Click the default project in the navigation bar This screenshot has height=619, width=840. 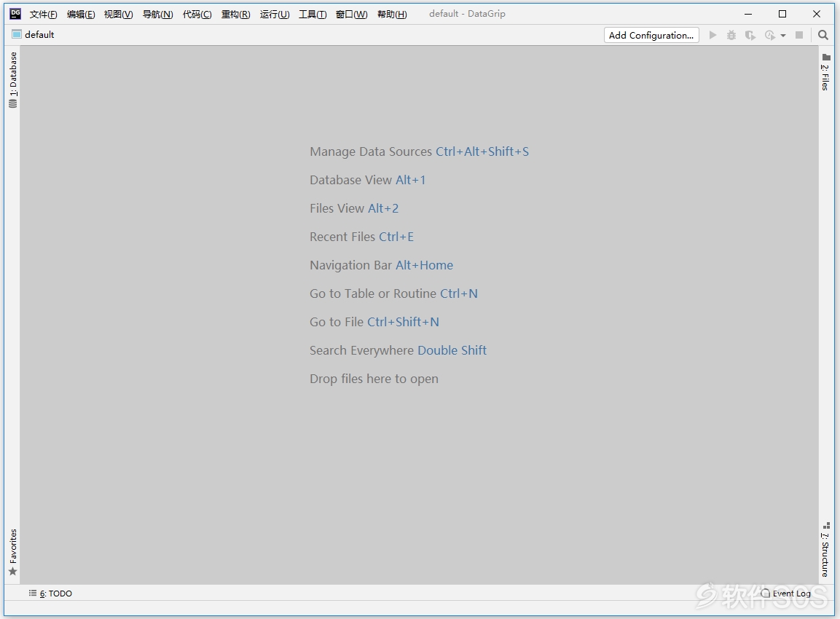34,35
